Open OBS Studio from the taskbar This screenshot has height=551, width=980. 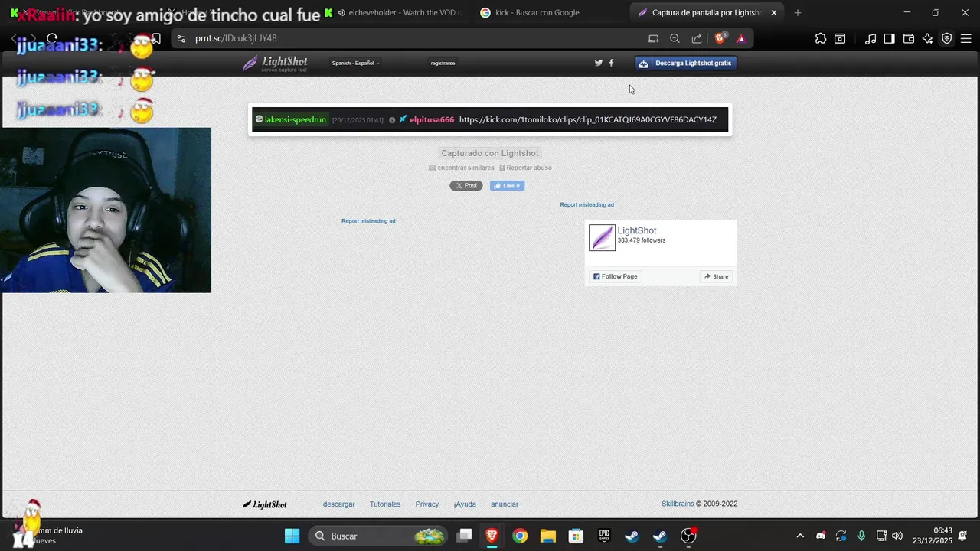tap(688, 536)
